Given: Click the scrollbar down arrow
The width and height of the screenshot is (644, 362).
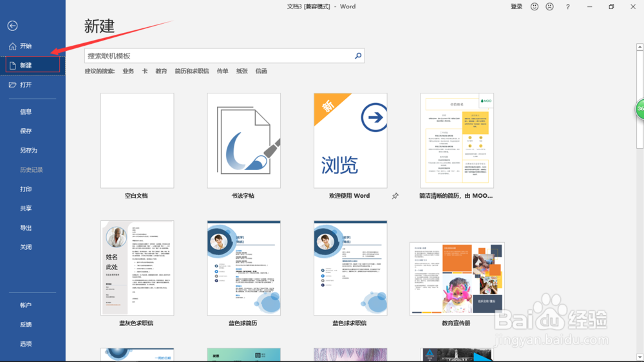Looking at the screenshot, I should [640, 357].
